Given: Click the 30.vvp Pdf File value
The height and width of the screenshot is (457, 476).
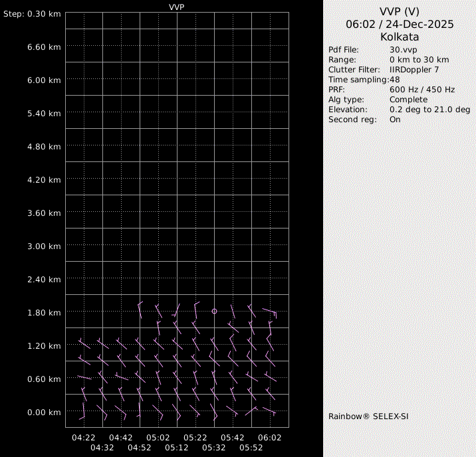Looking at the screenshot, I should [x=403, y=50].
